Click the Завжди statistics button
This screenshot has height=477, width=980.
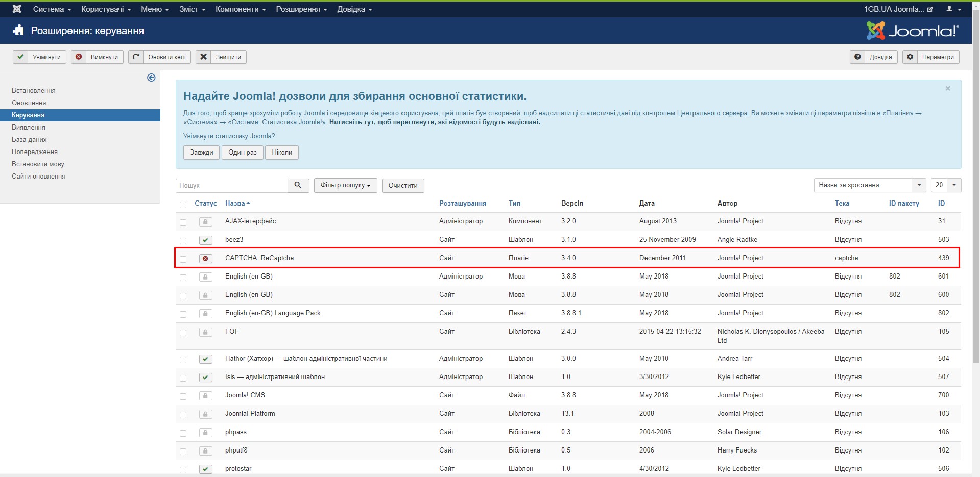[202, 153]
